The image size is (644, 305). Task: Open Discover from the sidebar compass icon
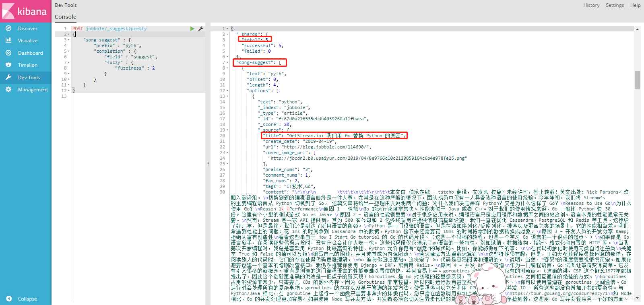pos(8,28)
